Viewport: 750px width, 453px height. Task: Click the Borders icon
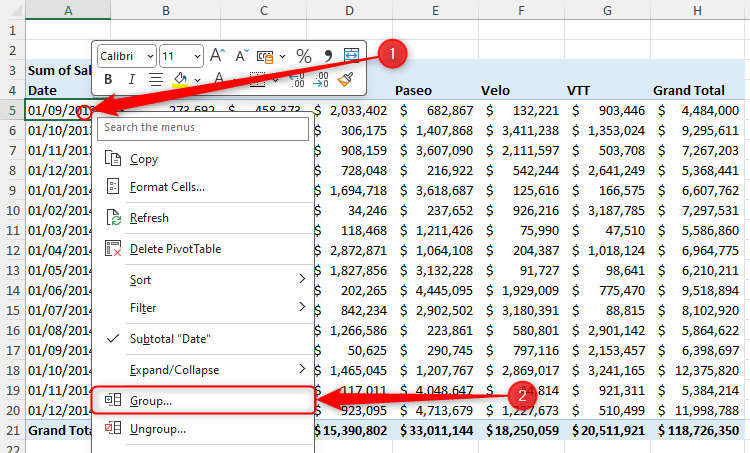[x=257, y=79]
